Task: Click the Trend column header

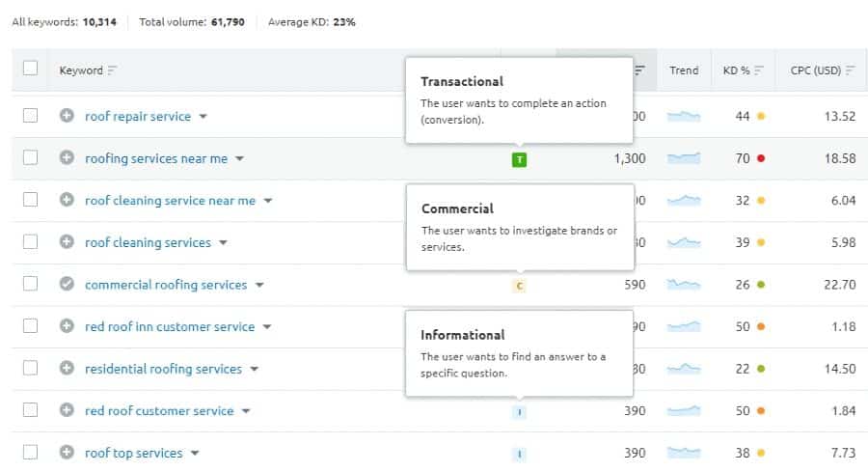Action: point(684,70)
